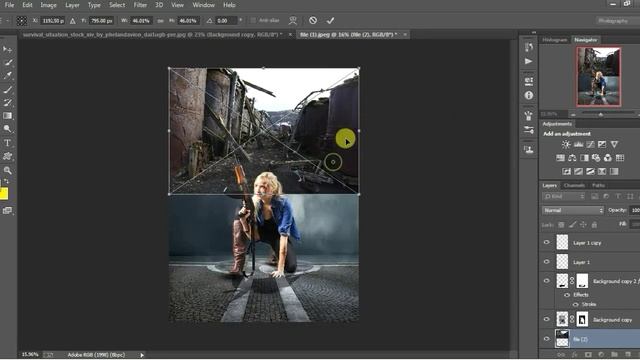
Task: Lock position button in Layers panel
Action: click(583, 225)
